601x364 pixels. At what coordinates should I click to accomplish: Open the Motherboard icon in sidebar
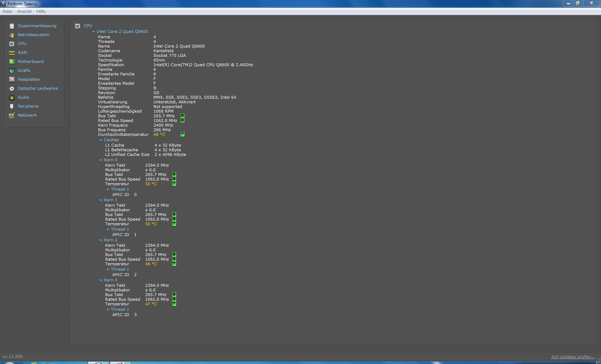12,62
